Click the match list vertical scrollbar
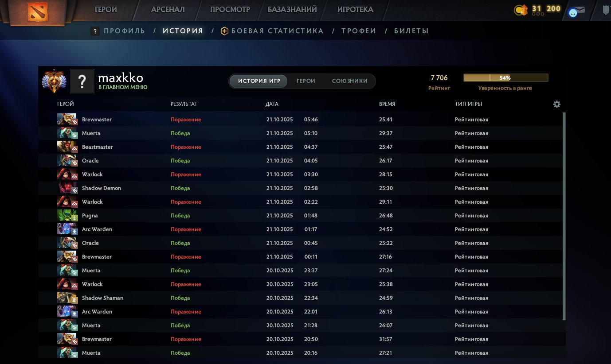 click(x=564, y=216)
